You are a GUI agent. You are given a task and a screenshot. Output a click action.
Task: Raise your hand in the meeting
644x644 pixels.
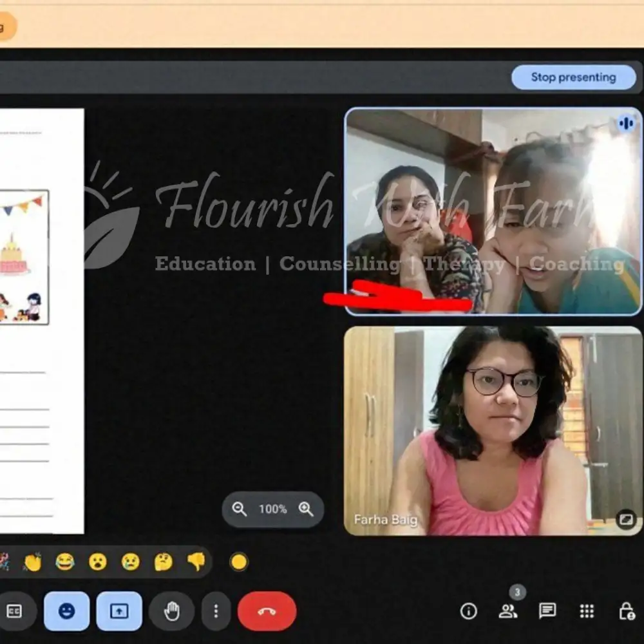(172, 611)
